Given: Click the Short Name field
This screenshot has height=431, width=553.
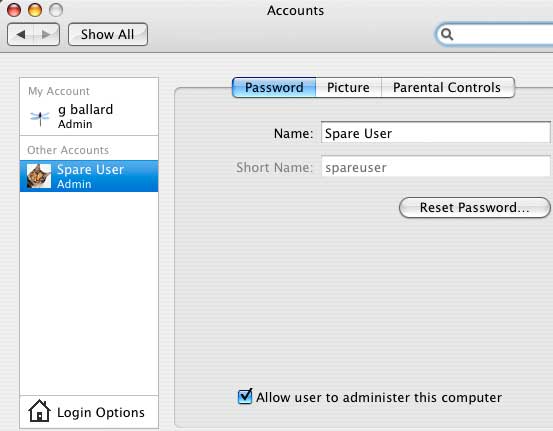Looking at the screenshot, I should pyautogui.click(x=436, y=167).
